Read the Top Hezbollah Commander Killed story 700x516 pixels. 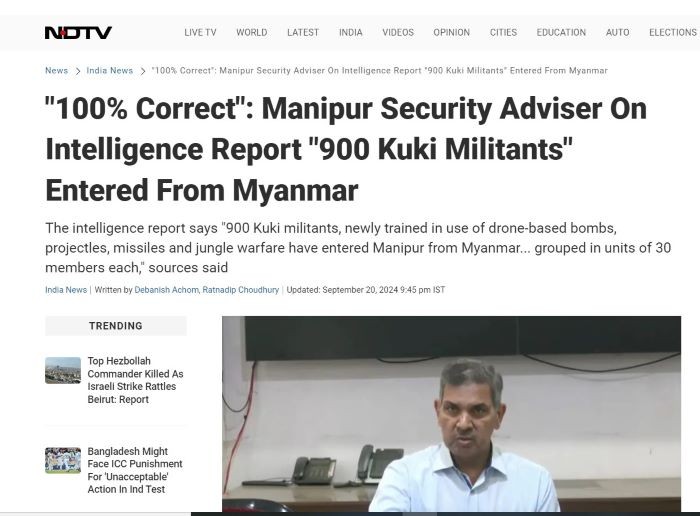tap(135, 380)
